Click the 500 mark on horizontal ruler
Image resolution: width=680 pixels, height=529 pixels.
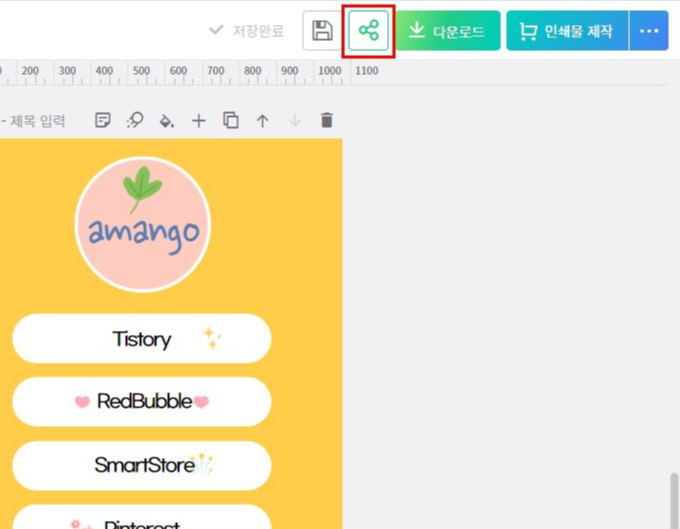click(x=141, y=71)
